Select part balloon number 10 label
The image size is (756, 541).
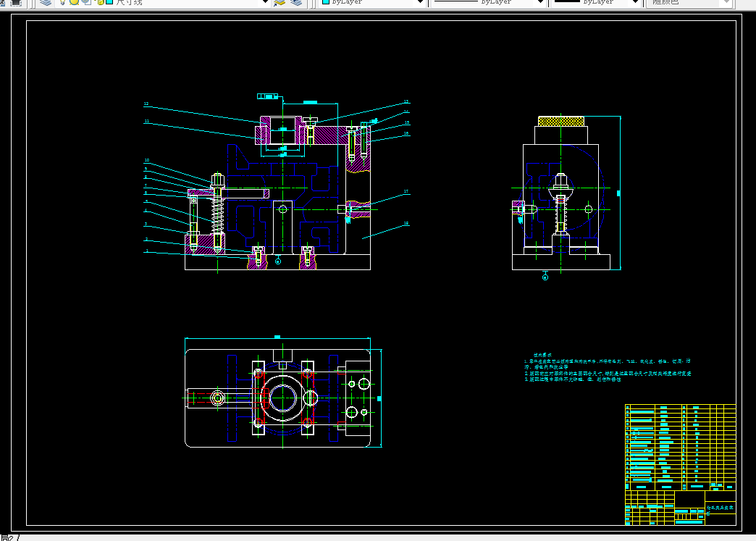pyautogui.click(x=146, y=161)
